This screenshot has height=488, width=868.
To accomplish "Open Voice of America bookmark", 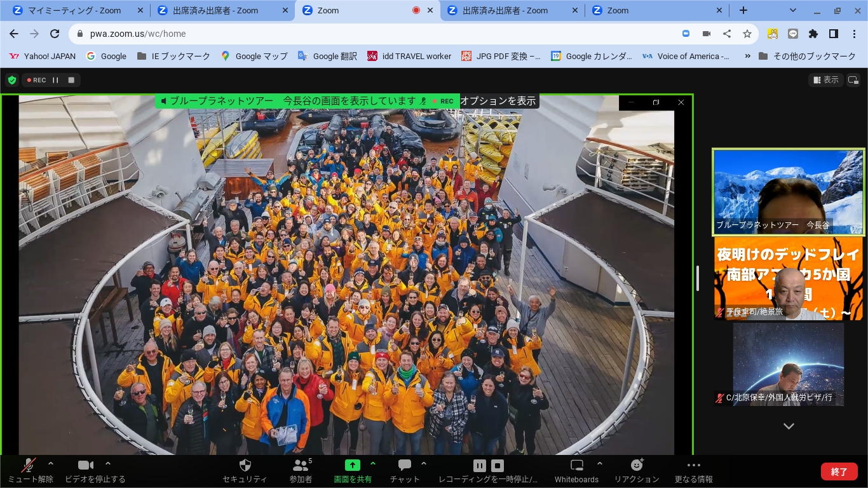I will (686, 56).
